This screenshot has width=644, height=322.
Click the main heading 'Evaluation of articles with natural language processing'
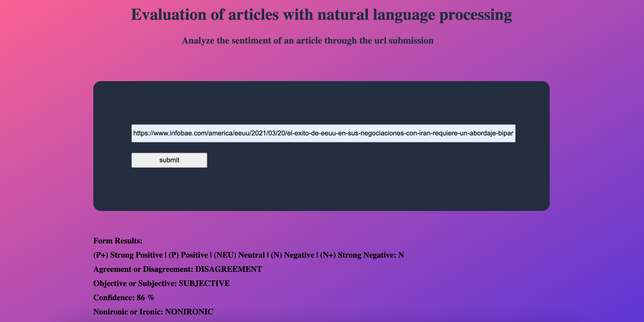[321, 15]
